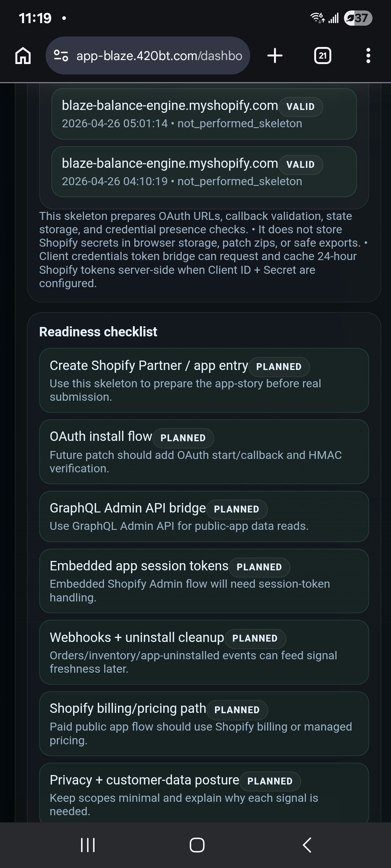Tap the PLANNED badge on Embedded app session tokens

(x=259, y=567)
